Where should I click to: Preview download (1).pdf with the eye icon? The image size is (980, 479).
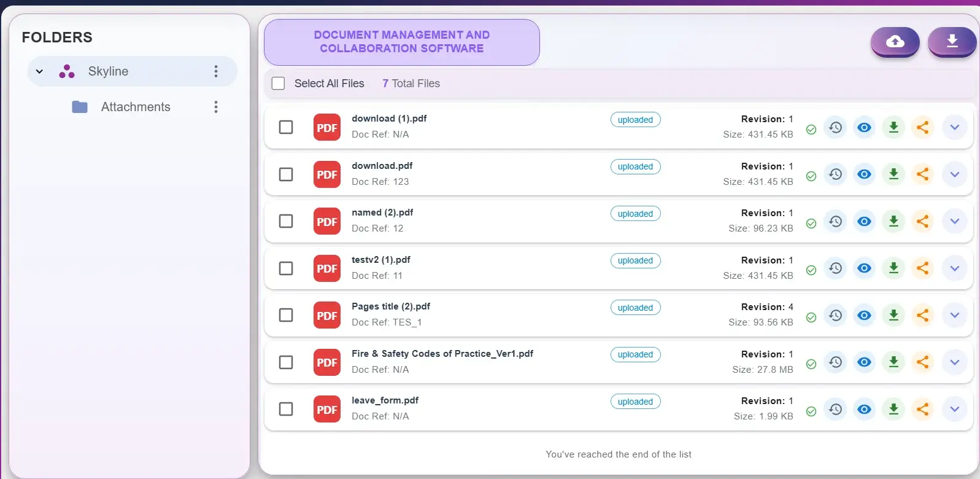tap(864, 127)
